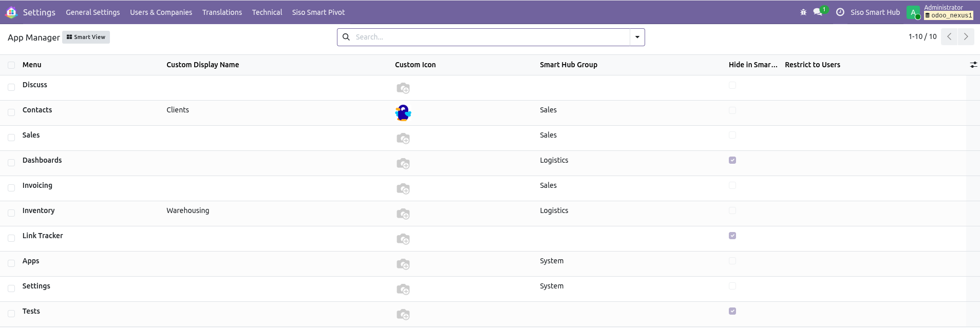The image size is (980, 328).
Task: Click the App Manager breadcrumb title
Action: 33,37
